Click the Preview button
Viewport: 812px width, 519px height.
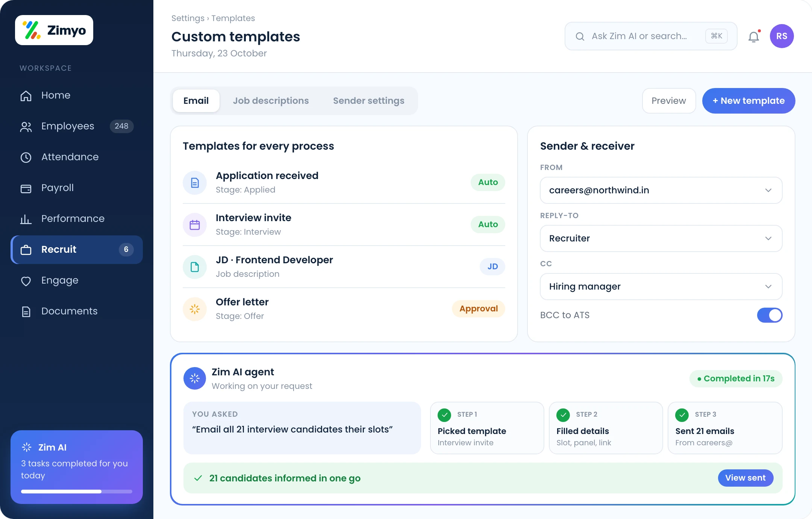tap(669, 101)
